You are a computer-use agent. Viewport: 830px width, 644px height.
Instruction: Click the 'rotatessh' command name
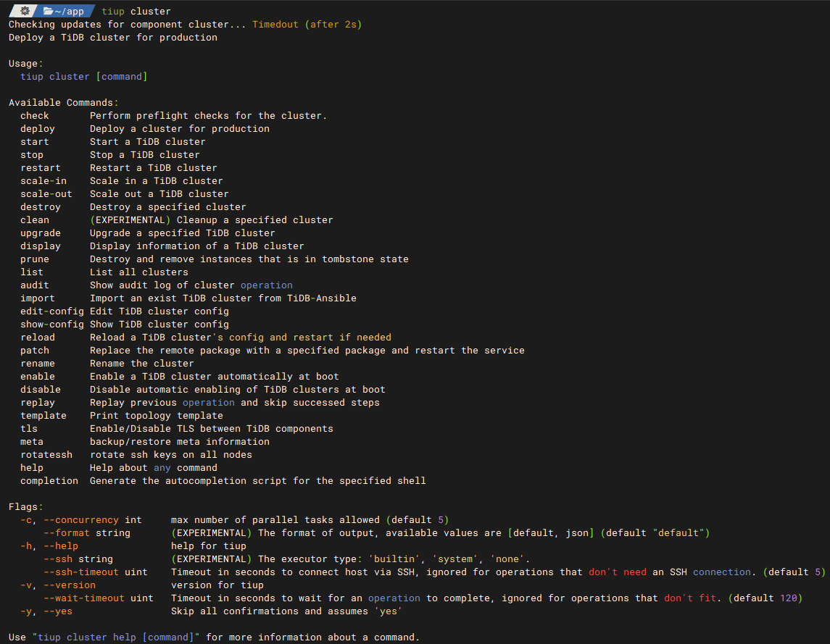(x=46, y=454)
